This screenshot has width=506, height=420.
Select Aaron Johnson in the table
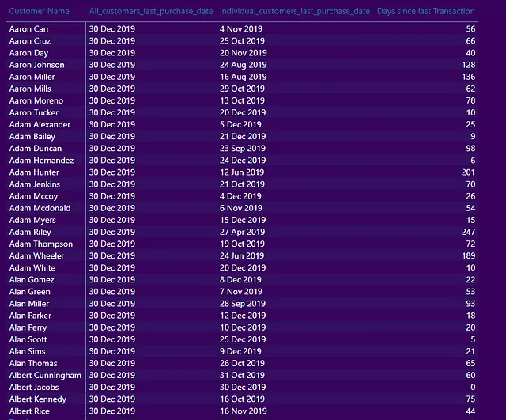pos(37,65)
